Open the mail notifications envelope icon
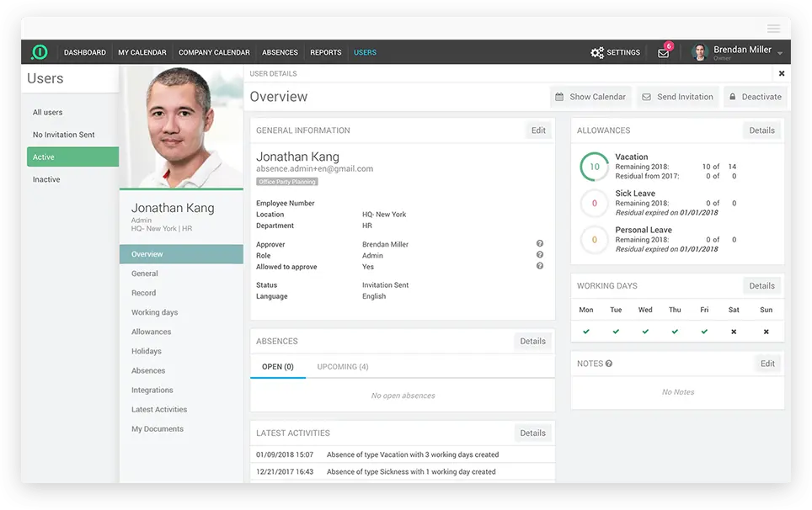Viewport: 812px width, 510px height. pyautogui.click(x=664, y=53)
